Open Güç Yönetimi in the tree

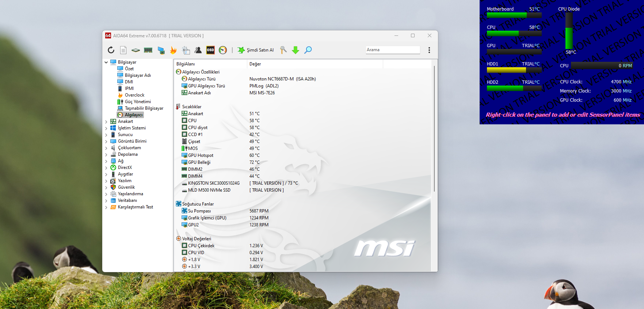[x=138, y=102]
